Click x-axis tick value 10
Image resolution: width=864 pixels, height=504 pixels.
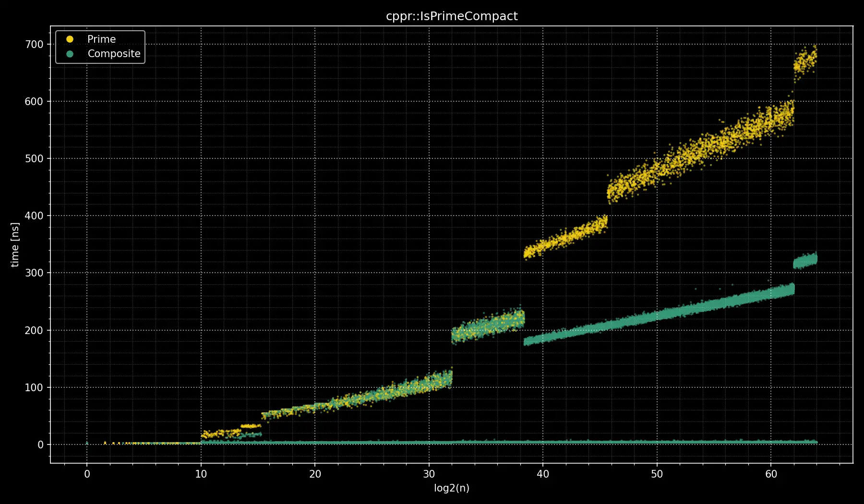point(201,474)
